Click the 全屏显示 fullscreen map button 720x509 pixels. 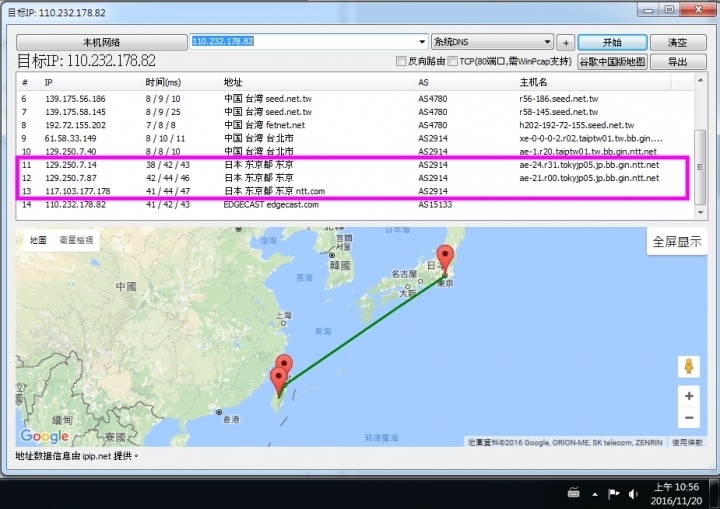tap(677, 241)
